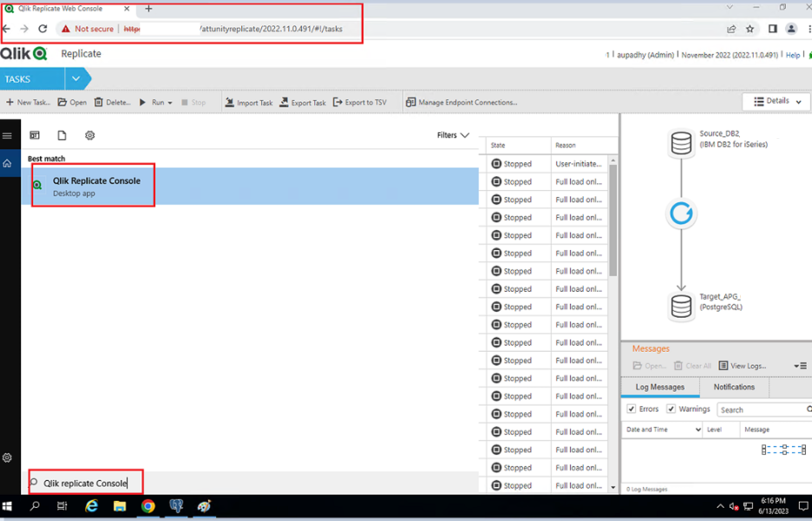Screen dimensions: 812x521
Task: Open the browser profile avatar
Action: point(791,29)
